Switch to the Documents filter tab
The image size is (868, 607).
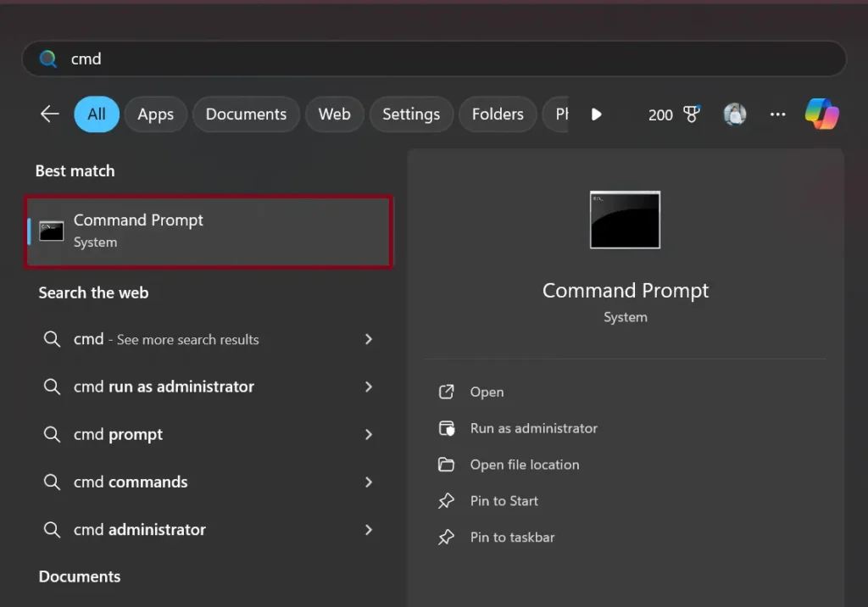pos(246,114)
